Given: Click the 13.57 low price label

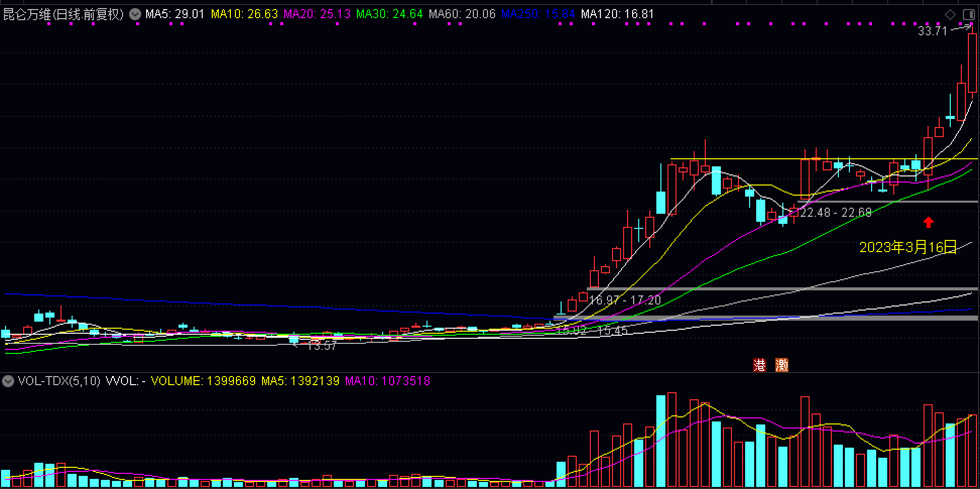Looking at the screenshot, I should [x=322, y=346].
